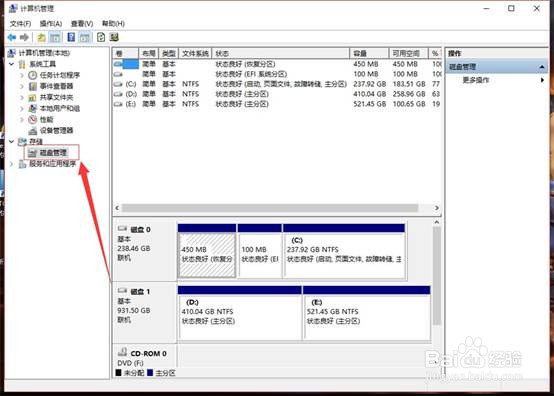Expand the 服务和应用程序 node
Viewport: 554px width, 396px height.
[x=12, y=164]
